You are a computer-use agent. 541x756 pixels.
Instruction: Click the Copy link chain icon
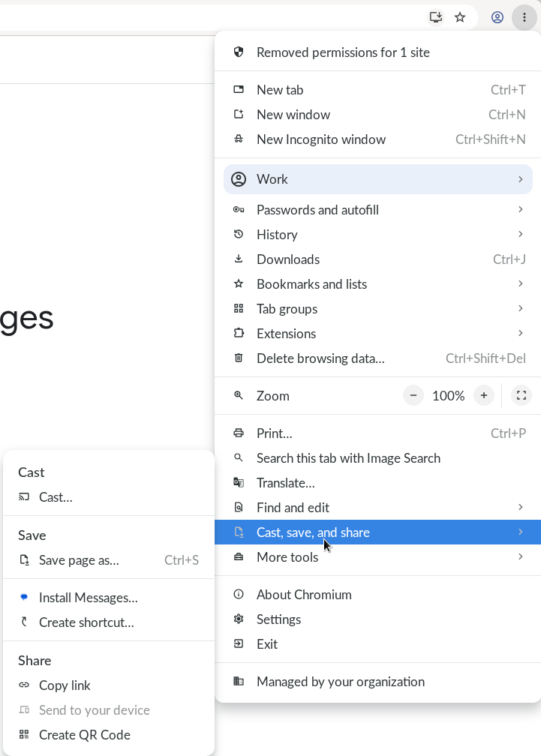click(x=24, y=685)
